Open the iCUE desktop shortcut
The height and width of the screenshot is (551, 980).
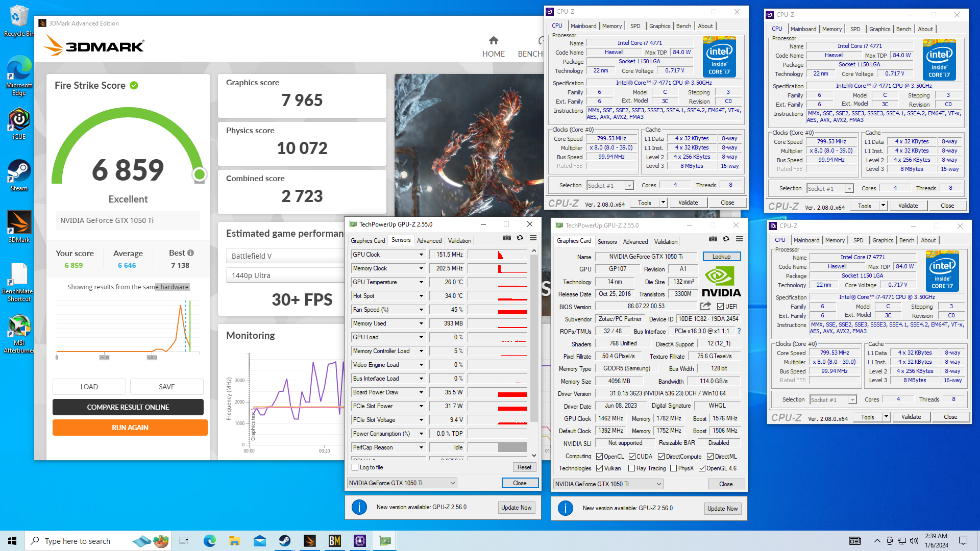click(x=19, y=123)
